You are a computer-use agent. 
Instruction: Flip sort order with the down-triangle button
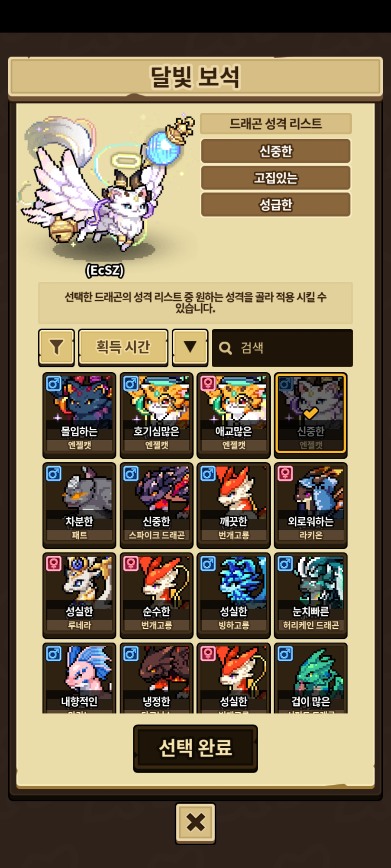190,347
